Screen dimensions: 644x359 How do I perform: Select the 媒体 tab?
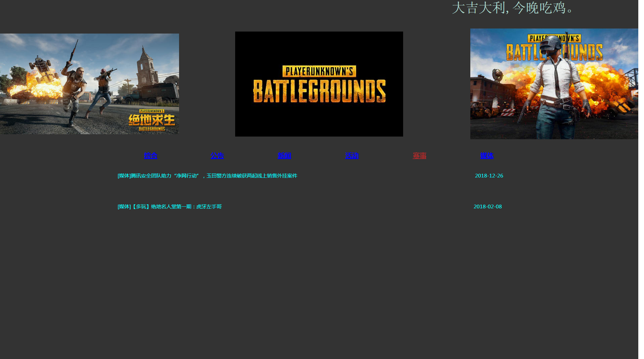pyautogui.click(x=487, y=156)
